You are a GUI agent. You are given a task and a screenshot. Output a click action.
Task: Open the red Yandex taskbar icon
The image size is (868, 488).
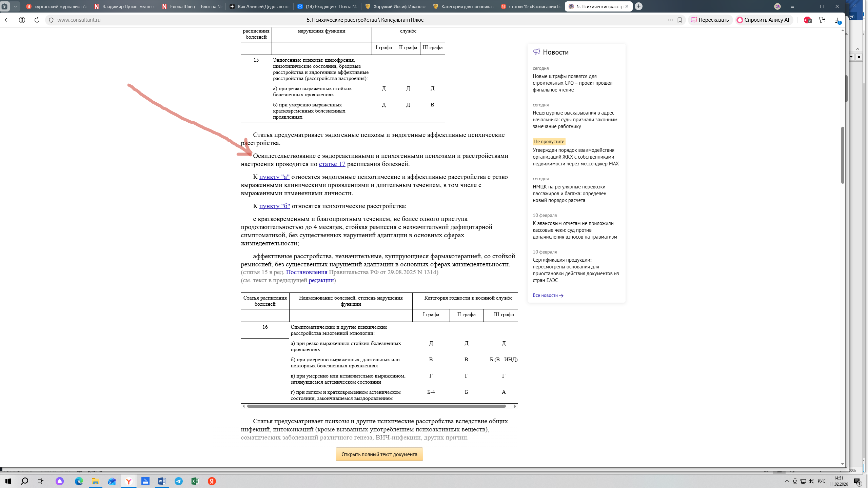coord(212,481)
